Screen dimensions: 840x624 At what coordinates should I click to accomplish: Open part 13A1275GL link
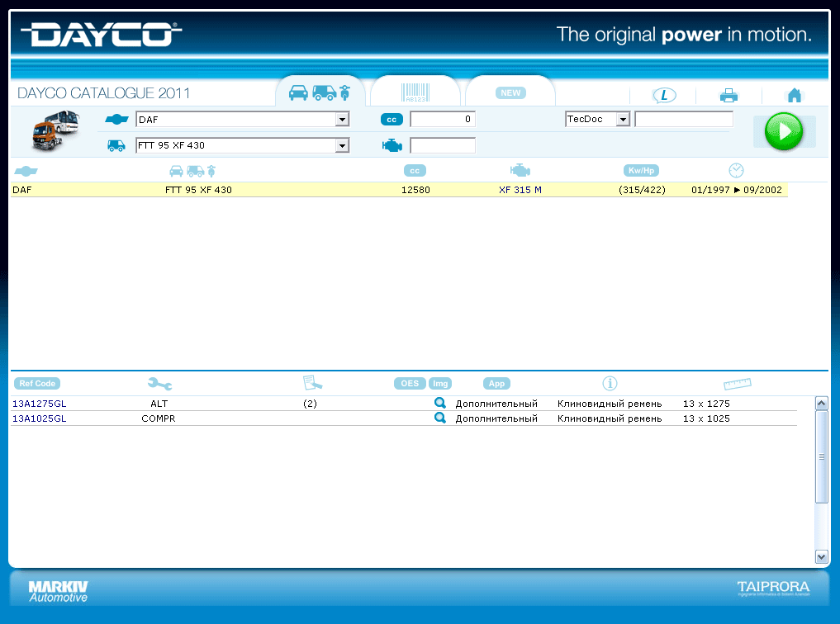point(40,404)
